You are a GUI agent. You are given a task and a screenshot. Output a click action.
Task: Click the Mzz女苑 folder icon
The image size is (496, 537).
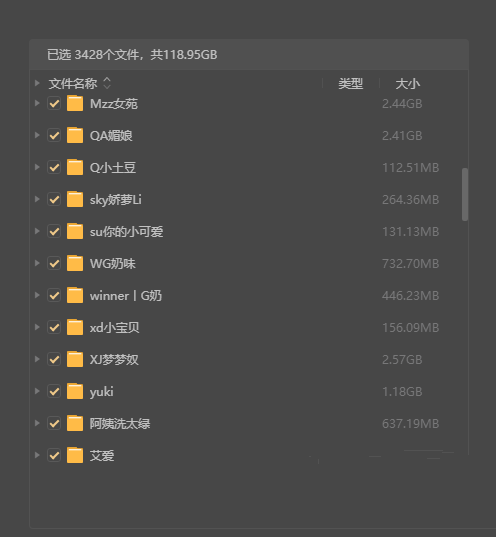coord(75,103)
